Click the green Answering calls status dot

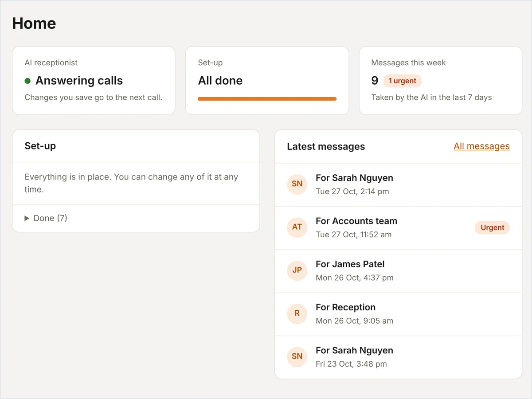(x=27, y=81)
